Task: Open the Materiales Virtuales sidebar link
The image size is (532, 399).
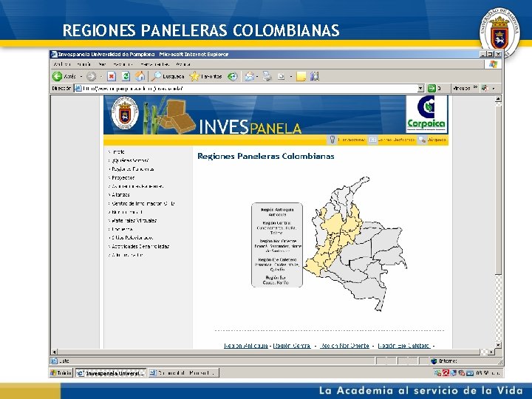Action: pyautogui.click(x=134, y=220)
